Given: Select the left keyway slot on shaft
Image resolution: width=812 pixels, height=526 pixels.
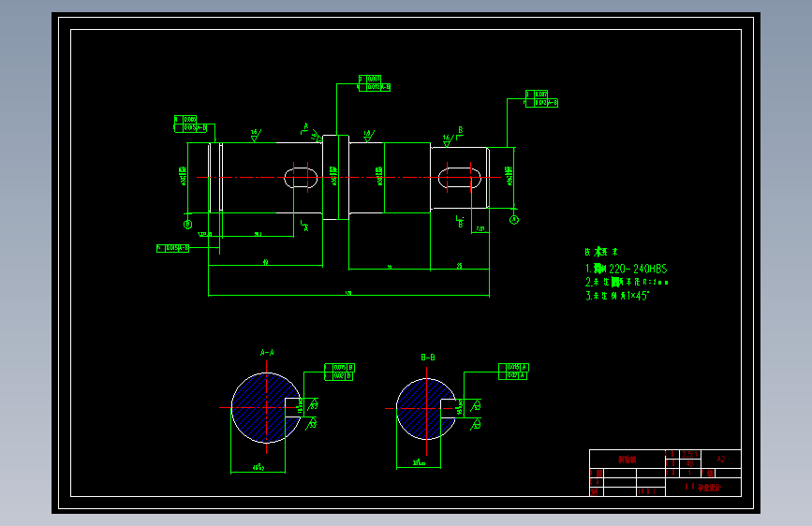Looking at the screenshot, I should 301,178.
